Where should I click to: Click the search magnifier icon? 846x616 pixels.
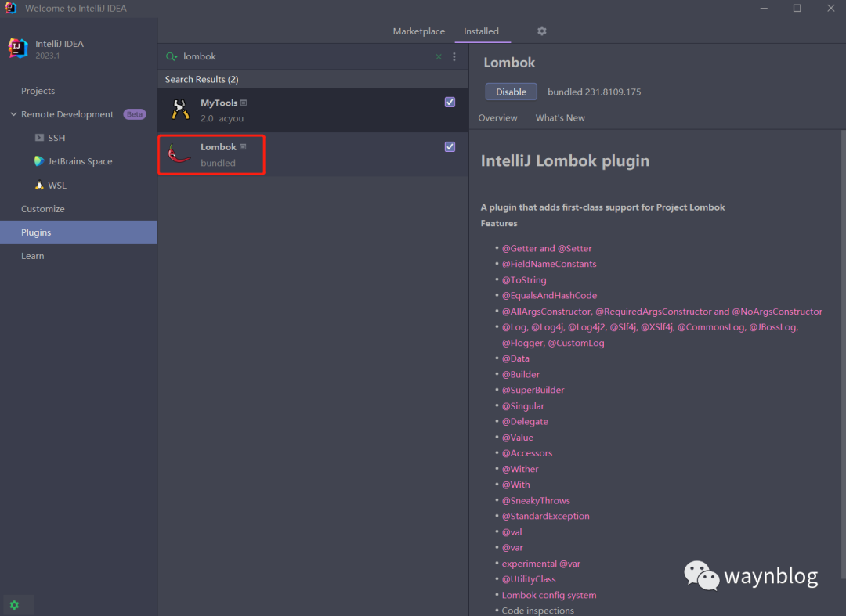pyautogui.click(x=172, y=56)
